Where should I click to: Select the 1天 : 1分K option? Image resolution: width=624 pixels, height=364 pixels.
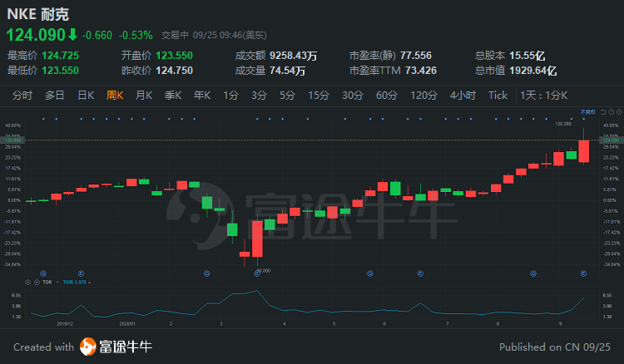(x=543, y=96)
